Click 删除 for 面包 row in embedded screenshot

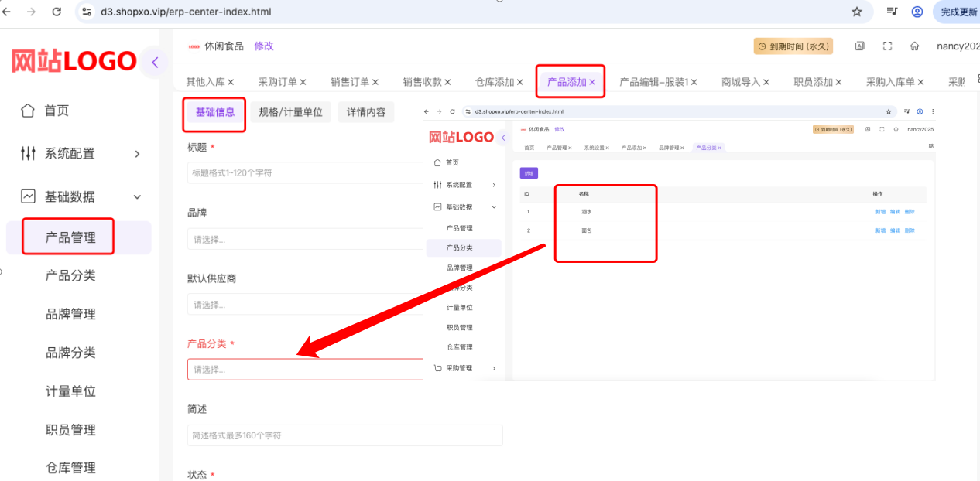[x=909, y=230]
